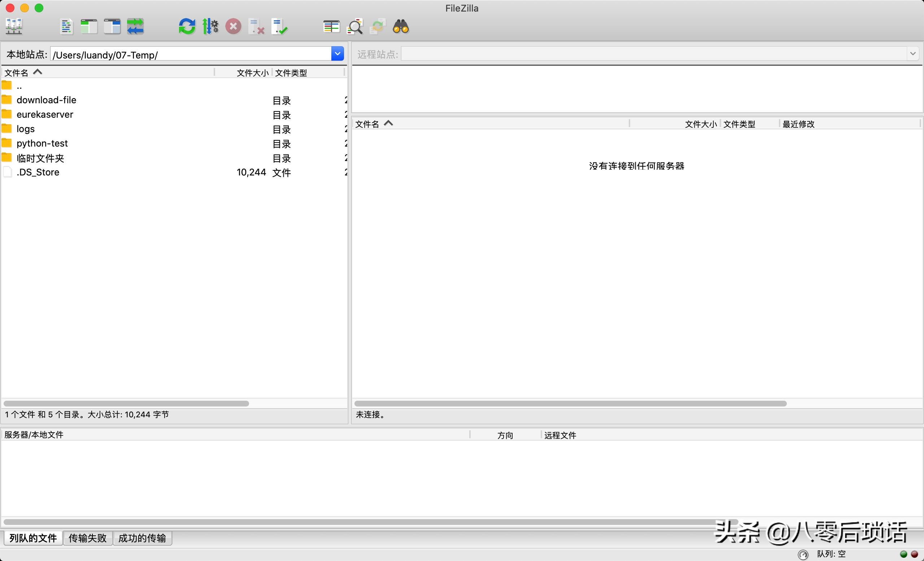Screen dimensions: 924x561
Task: Click the file search magnifier icon
Action: click(x=355, y=27)
